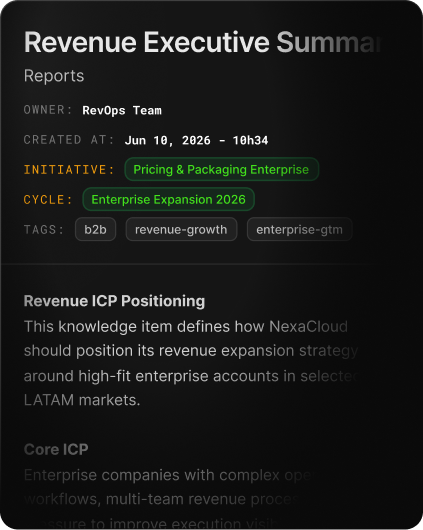Click the TAGS field label

point(44,230)
